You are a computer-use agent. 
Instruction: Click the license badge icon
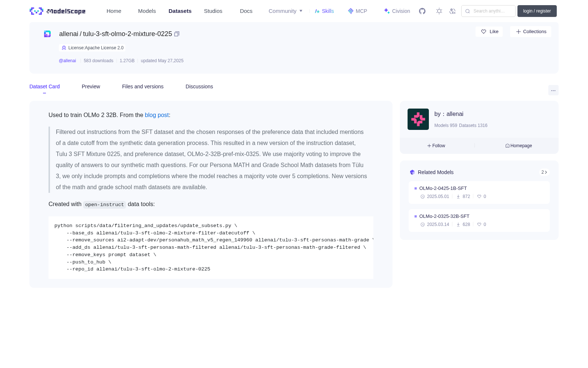pos(64,48)
